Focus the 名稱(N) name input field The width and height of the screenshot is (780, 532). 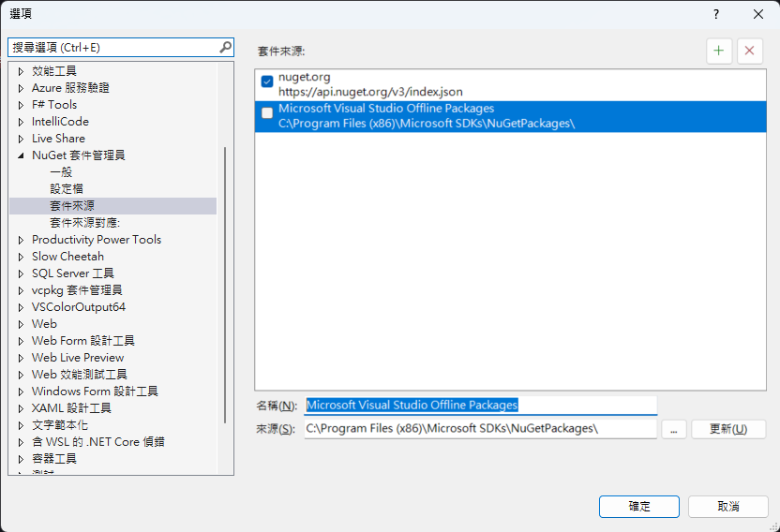coord(481,406)
